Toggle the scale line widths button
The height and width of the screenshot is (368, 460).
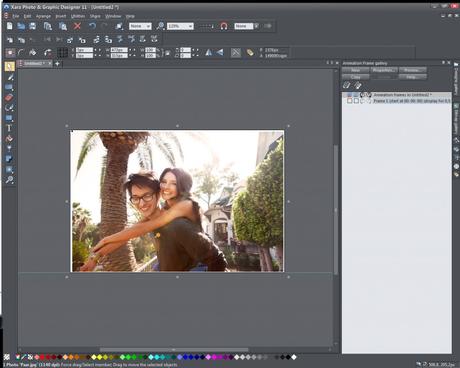[x=236, y=52]
